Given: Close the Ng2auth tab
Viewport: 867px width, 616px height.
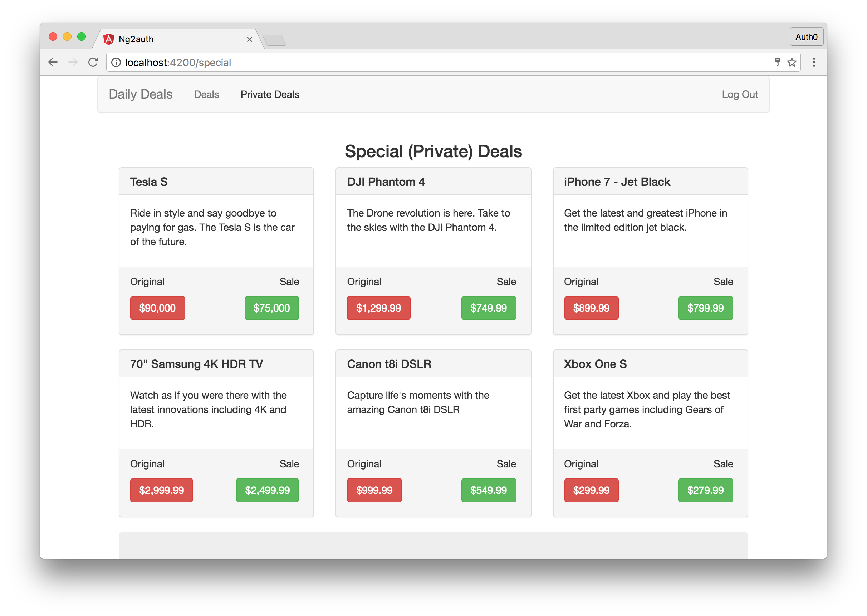Looking at the screenshot, I should tap(249, 39).
